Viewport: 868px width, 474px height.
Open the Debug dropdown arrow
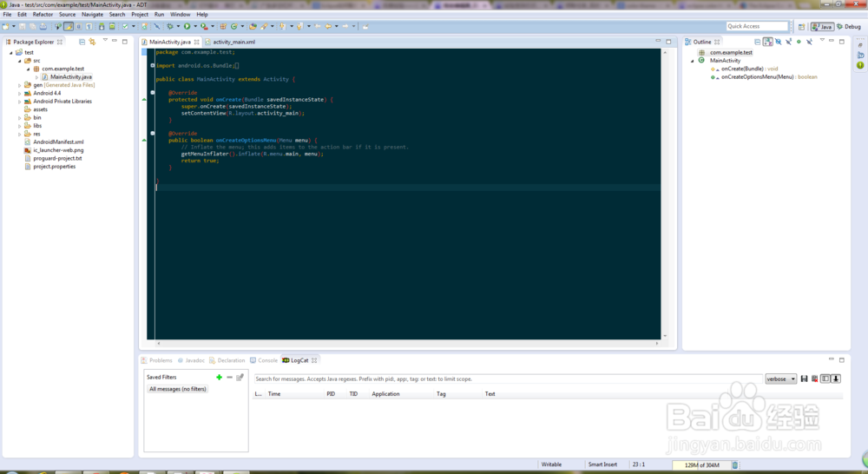tap(178, 26)
